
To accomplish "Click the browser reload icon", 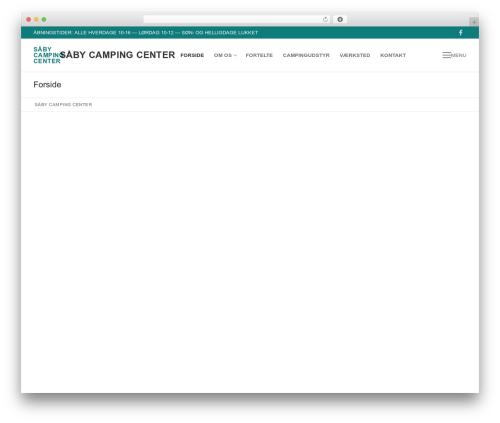I will (x=325, y=20).
